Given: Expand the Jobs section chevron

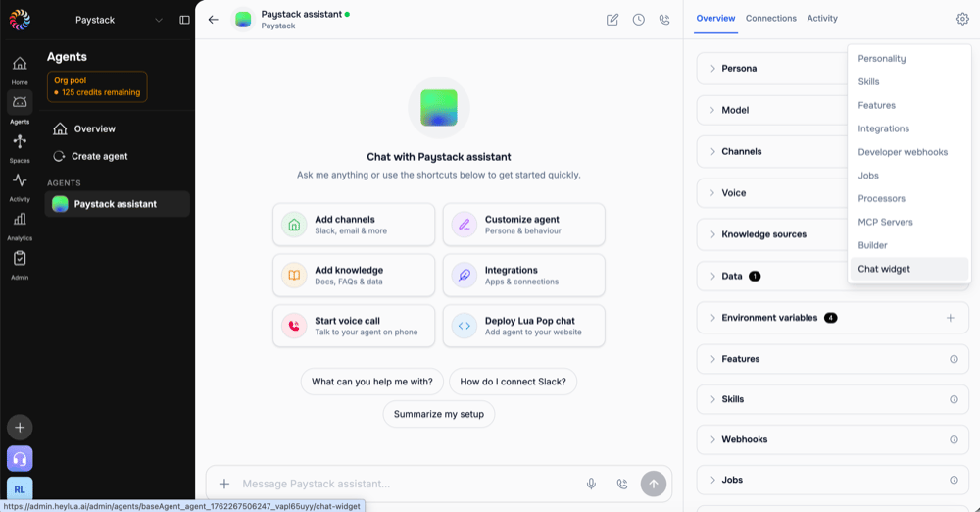Looking at the screenshot, I should [x=712, y=480].
